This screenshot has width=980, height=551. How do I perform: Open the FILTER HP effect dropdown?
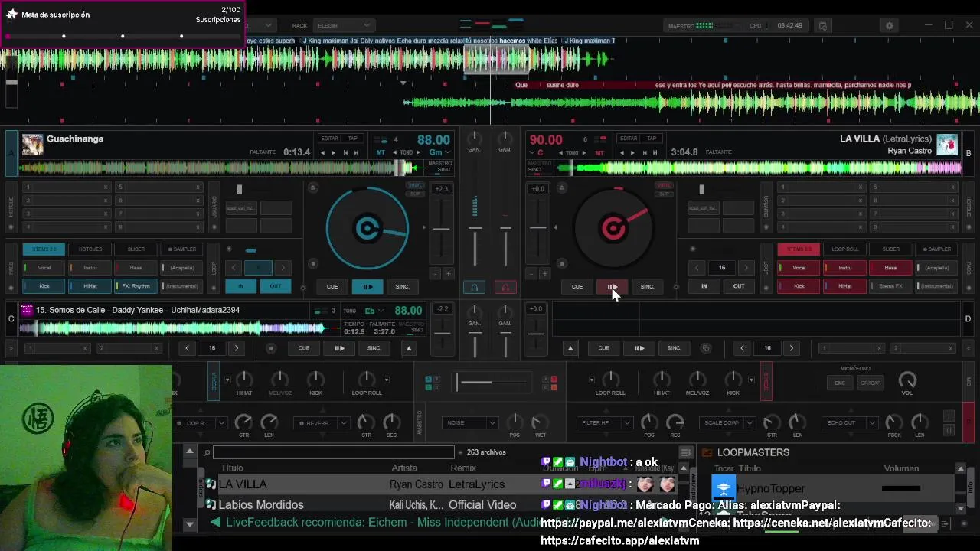click(x=626, y=423)
